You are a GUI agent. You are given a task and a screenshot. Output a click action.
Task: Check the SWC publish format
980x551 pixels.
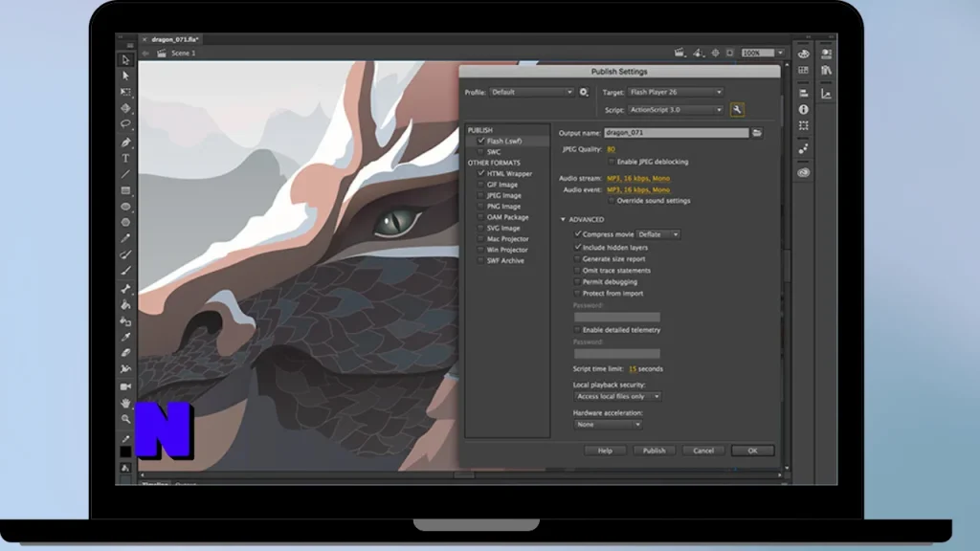pos(480,152)
